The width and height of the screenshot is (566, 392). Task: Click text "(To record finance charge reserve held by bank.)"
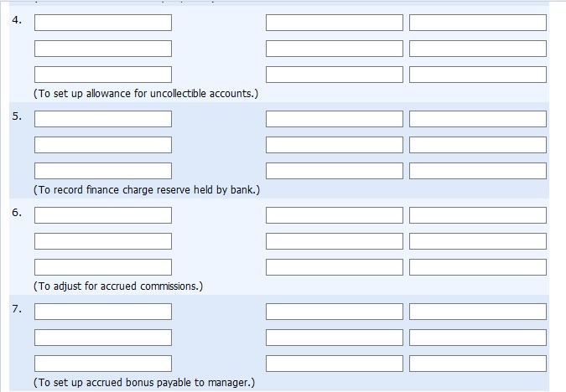pyautogui.click(x=147, y=190)
